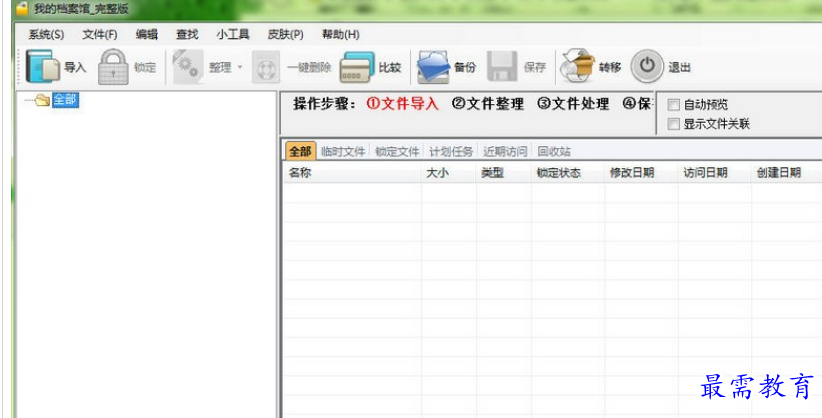Open the 系统(S) menu
The width and height of the screenshot is (822, 418).
[46, 35]
